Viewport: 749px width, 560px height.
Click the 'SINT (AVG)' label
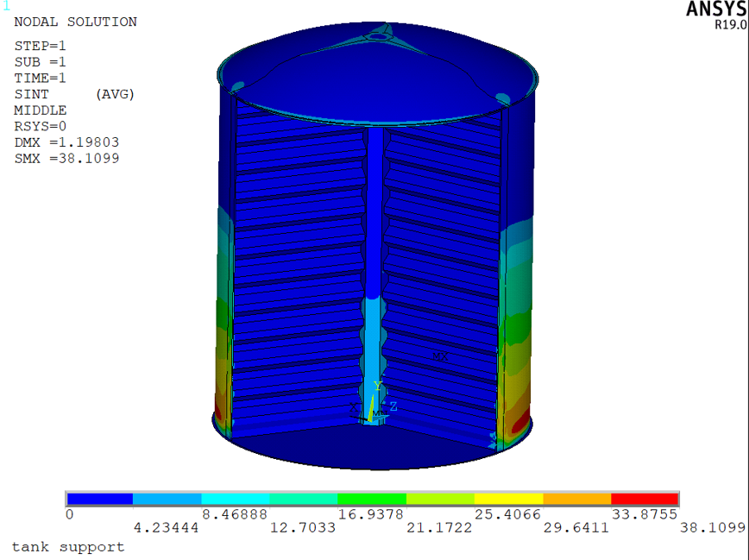coord(74,94)
